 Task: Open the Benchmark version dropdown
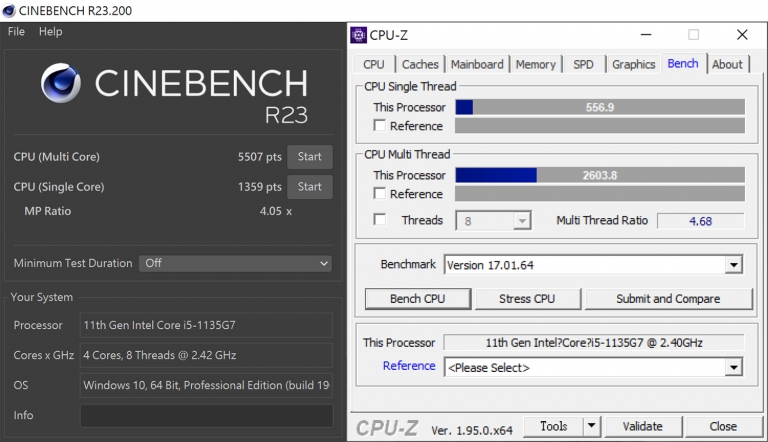click(x=593, y=265)
